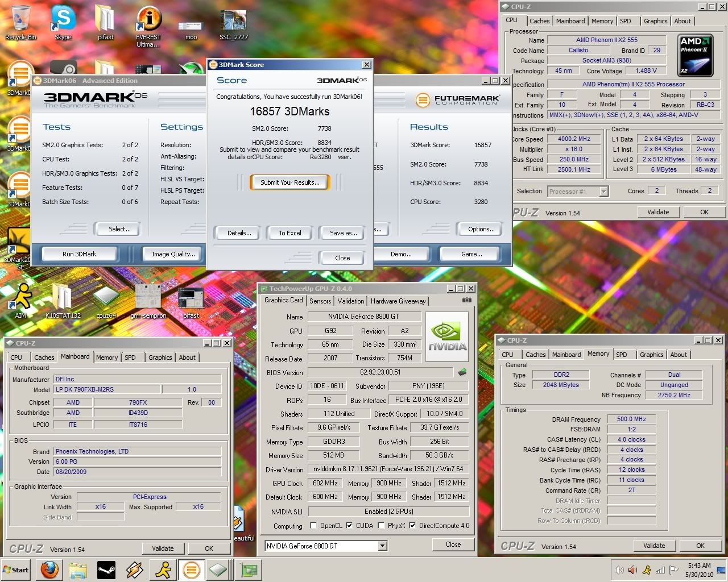This screenshot has height=582, width=728.
Task: Open Graphics tab in CPU-Z Mainboard window
Action: pos(160,357)
